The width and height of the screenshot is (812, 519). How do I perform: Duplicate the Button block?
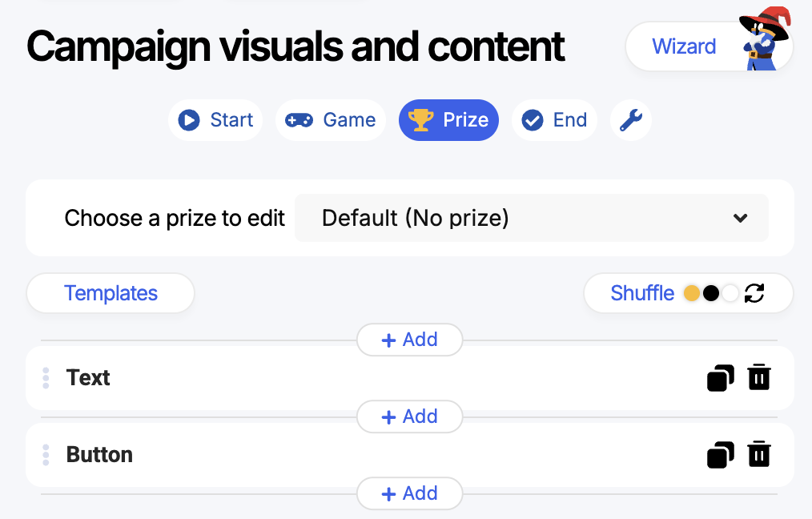721,455
